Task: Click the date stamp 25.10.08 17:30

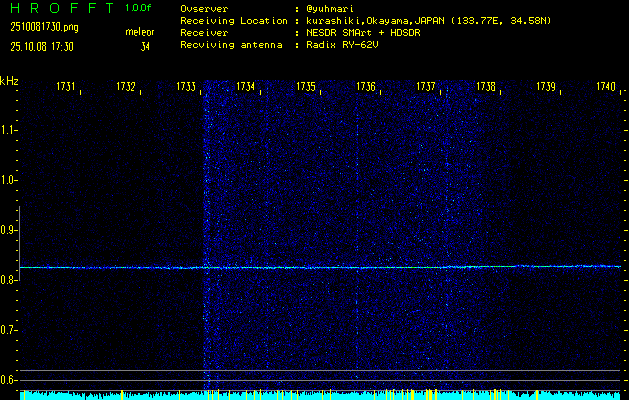Action: tap(42, 47)
